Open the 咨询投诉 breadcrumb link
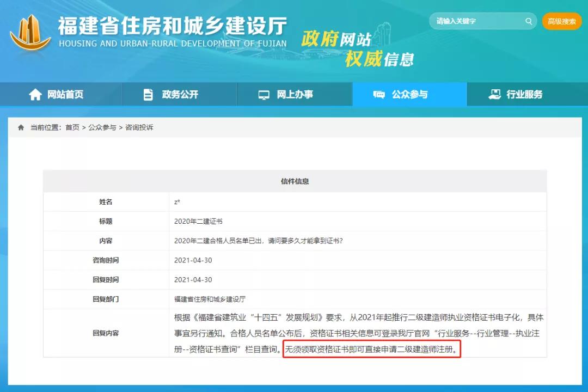Screen dimensions: 588x392 139,127
